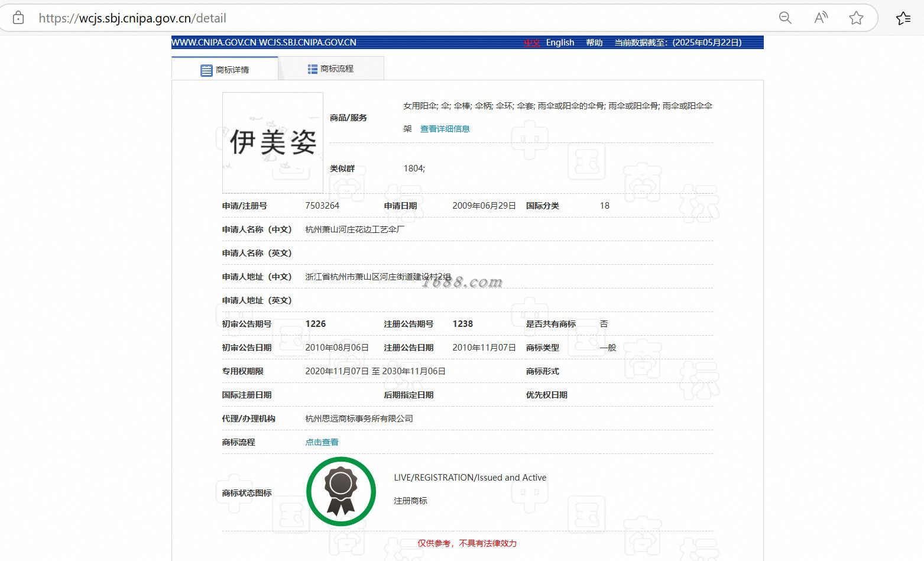Select 中文 language option
The width and height of the screenshot is (924, 561).
click(x=532, y=43)
